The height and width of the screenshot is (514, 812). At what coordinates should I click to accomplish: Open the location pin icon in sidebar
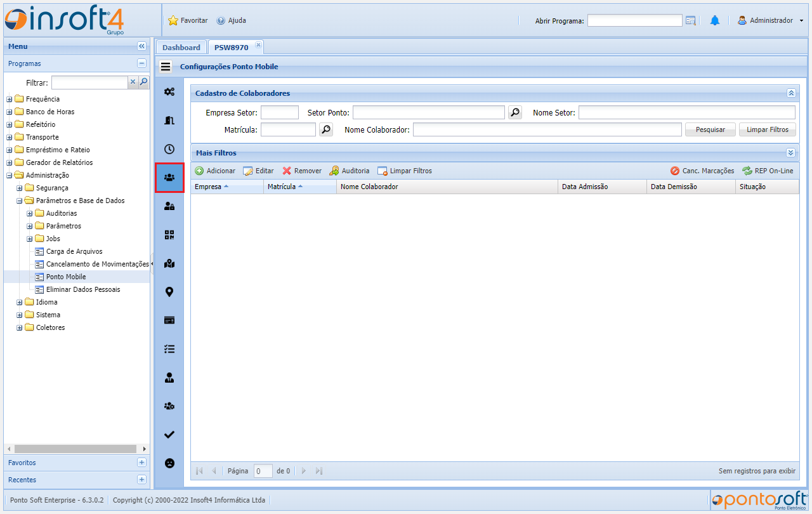point(169,292)
